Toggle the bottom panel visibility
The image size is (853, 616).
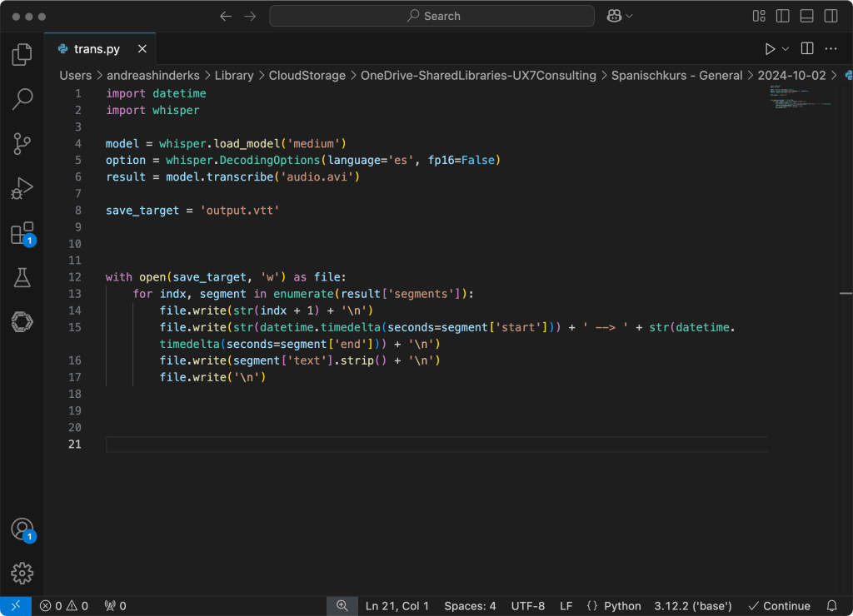806,16
